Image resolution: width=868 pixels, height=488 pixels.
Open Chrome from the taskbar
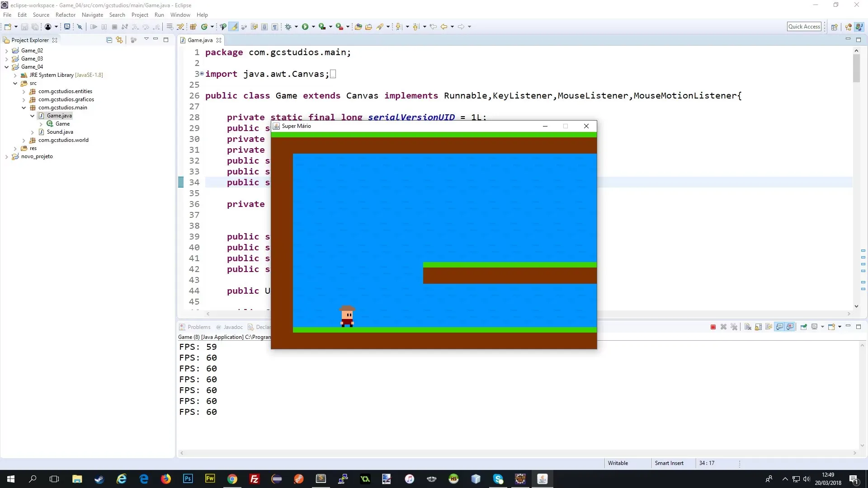pyautogui.click(x=232, y=479)
